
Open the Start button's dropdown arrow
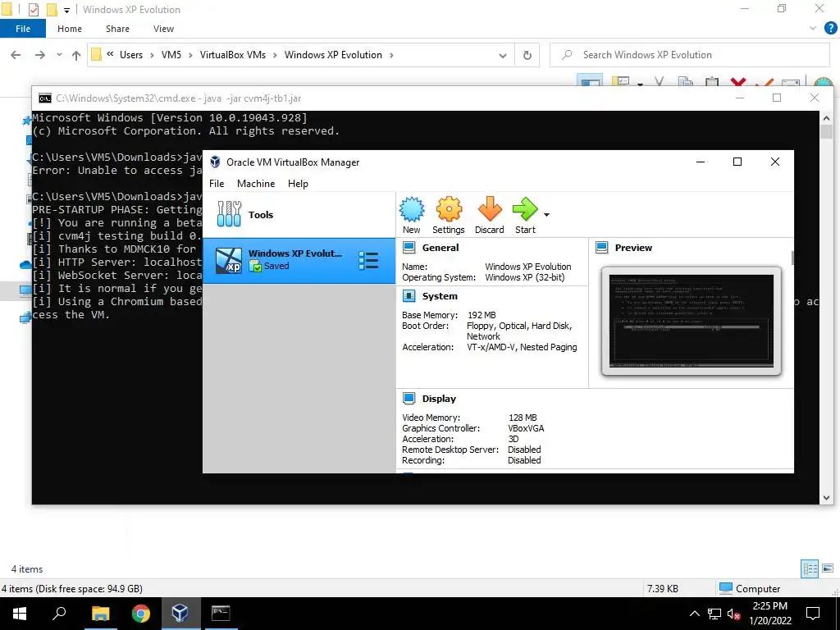(546, 215)
